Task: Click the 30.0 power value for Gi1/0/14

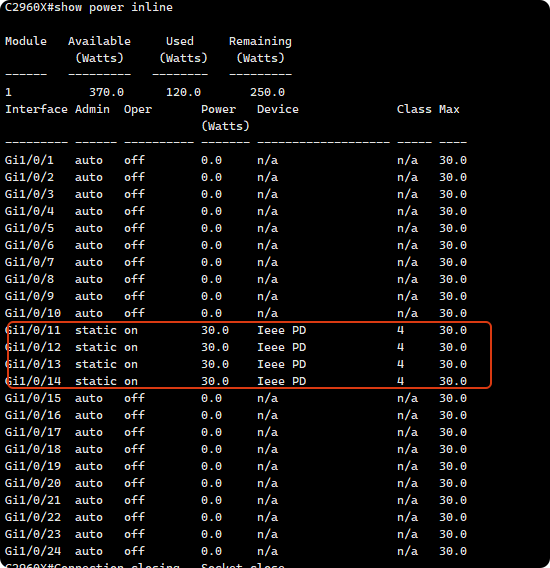Action: click(215, 381)
